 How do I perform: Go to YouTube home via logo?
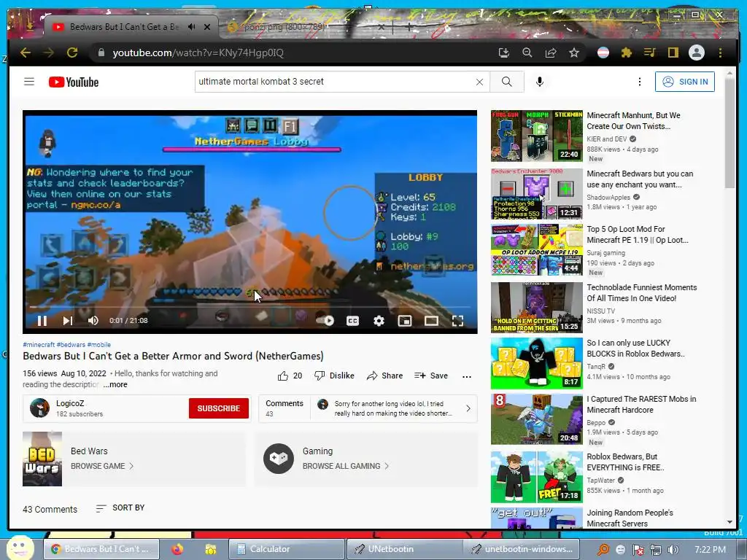coord(74,82)
